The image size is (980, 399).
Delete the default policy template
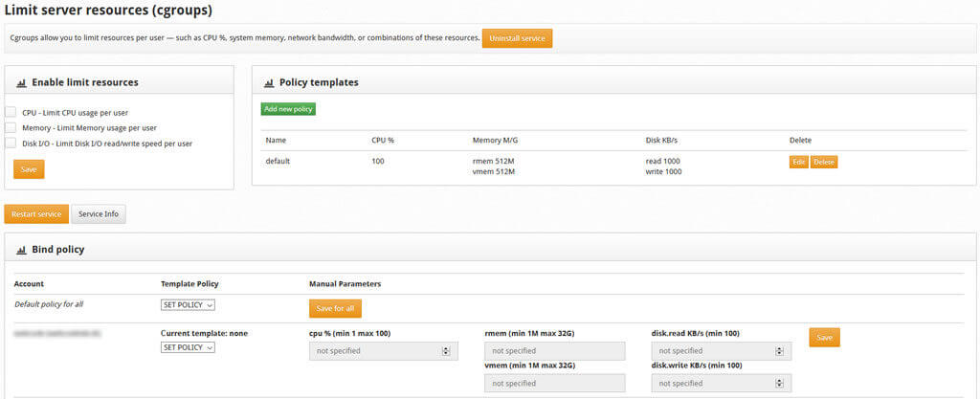click(824, 163)
